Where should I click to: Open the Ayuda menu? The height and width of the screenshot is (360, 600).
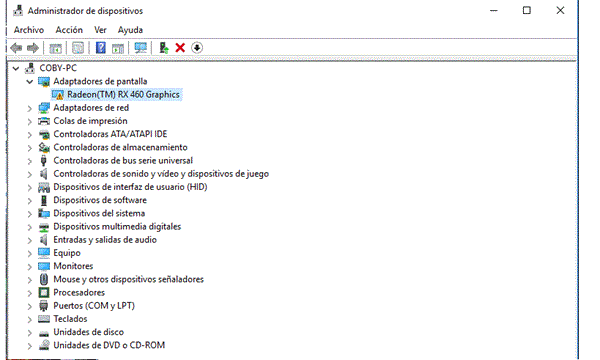(x=130, y=30)
